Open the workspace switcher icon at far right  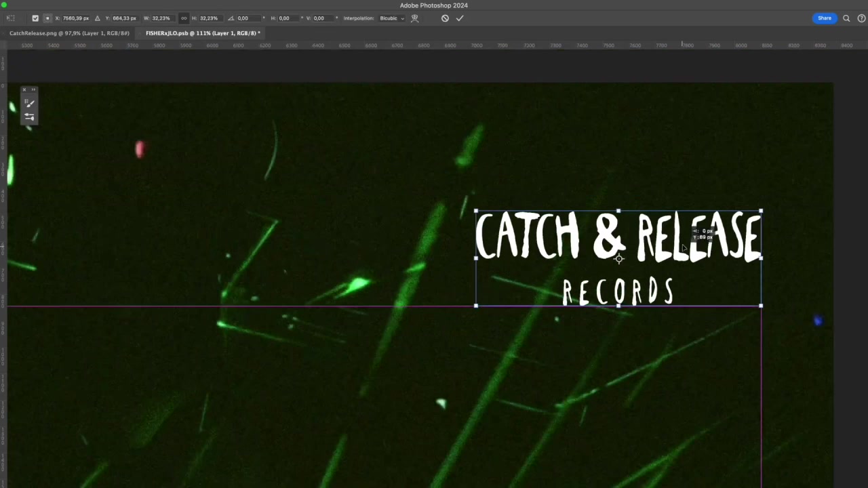[861, 18]
